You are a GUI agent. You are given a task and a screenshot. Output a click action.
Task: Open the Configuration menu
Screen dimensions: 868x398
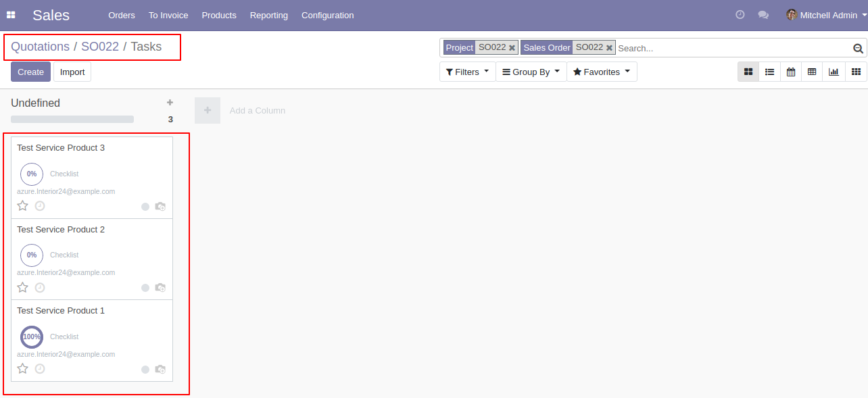click(327, 15)
